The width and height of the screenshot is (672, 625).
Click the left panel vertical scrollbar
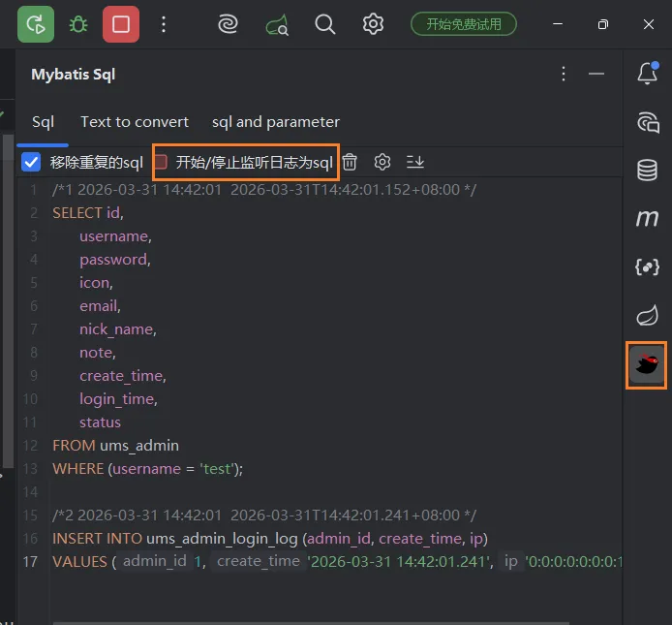8,301
